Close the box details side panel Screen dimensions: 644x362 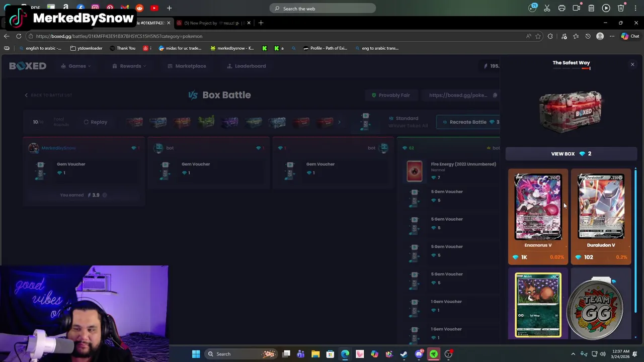click(632, 64)
